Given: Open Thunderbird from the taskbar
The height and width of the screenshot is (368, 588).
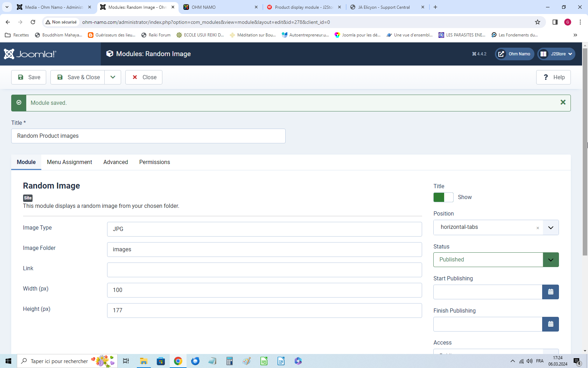Looking at the screenshot, I should (195, 361).
